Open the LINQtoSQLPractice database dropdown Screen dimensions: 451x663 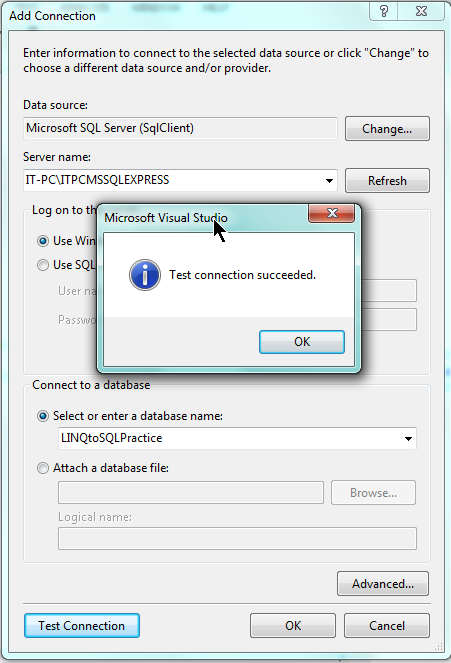pyautogui.click(x=408, y=438)
